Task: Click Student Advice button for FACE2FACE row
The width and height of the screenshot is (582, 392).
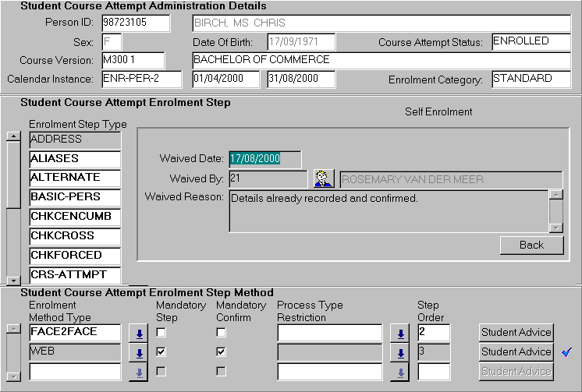Action: [x=516, y=333]
